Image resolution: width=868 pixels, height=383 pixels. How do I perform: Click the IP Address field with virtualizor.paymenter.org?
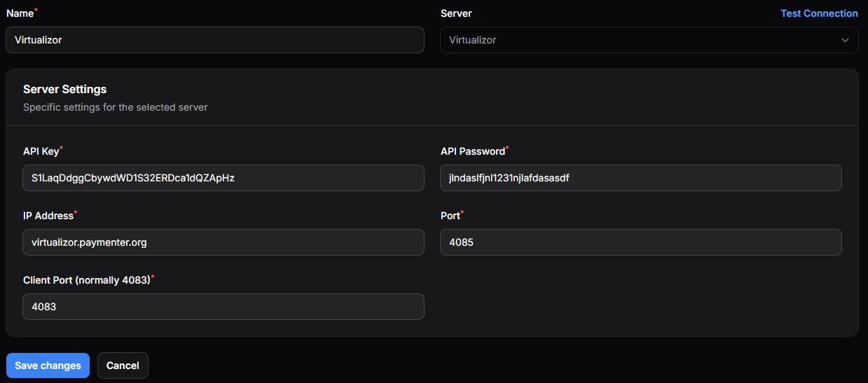click(223, 242)
